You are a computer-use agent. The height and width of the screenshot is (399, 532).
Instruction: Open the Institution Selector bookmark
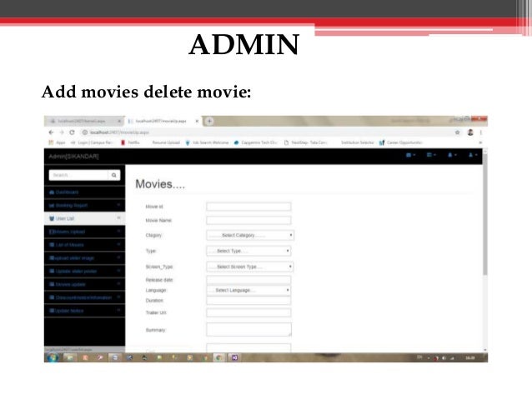(x=357, y=142)
